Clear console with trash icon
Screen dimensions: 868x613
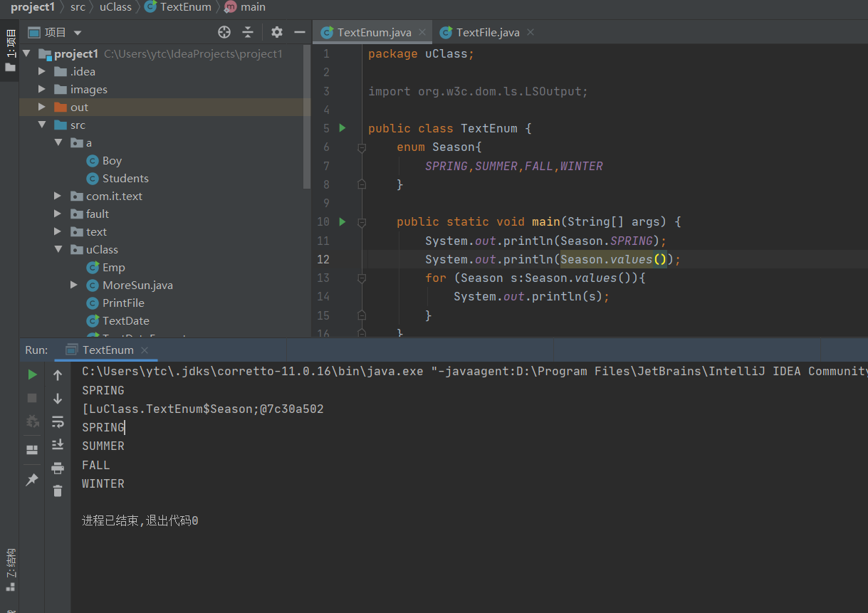click(x=58, y=491)
